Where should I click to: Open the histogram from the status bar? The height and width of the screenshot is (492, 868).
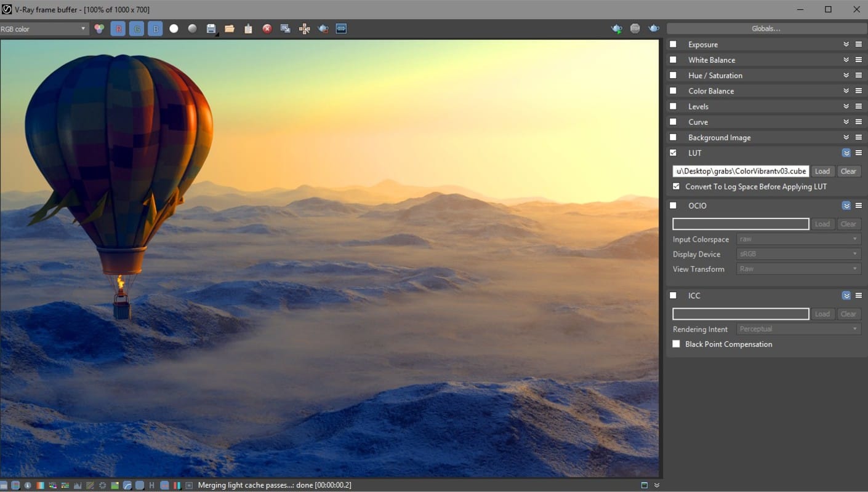point(77,485)
